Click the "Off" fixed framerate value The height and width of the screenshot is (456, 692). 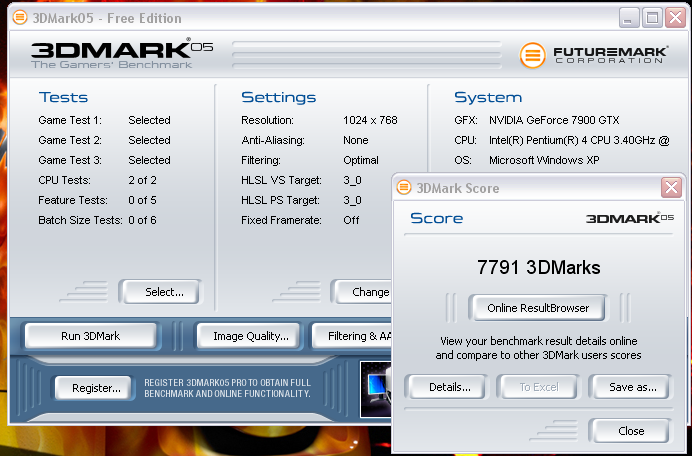click(x=351, y=220)
